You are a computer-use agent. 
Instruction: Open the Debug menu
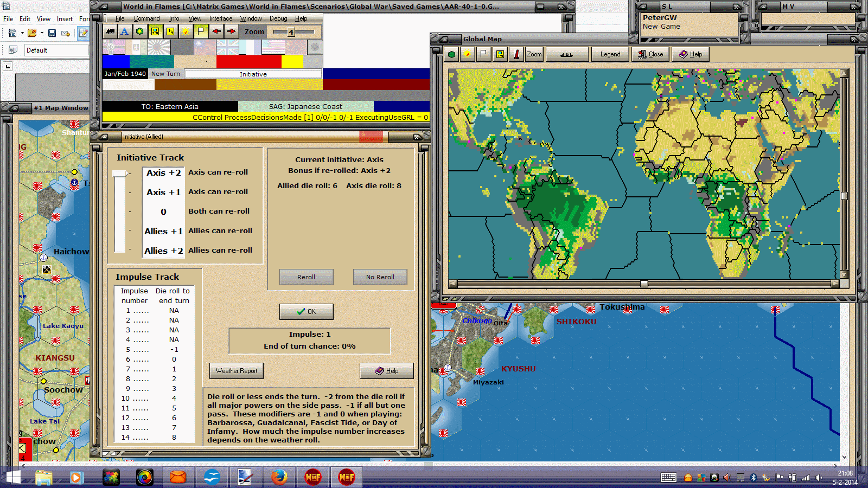pos(278,18)
